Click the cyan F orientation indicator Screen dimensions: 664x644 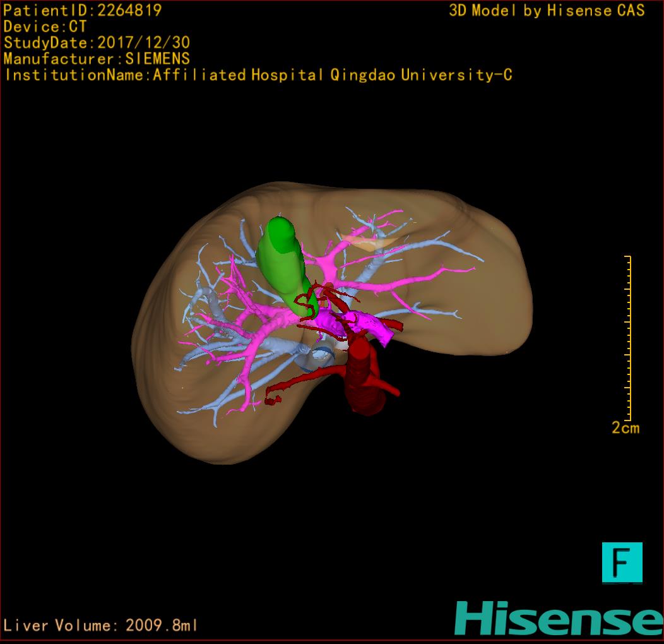622,562
